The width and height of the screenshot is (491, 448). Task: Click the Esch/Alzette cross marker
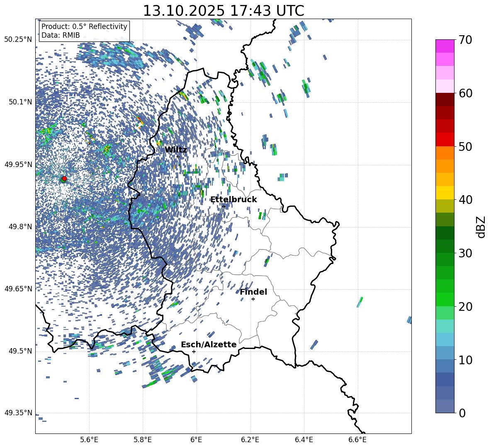194,351
